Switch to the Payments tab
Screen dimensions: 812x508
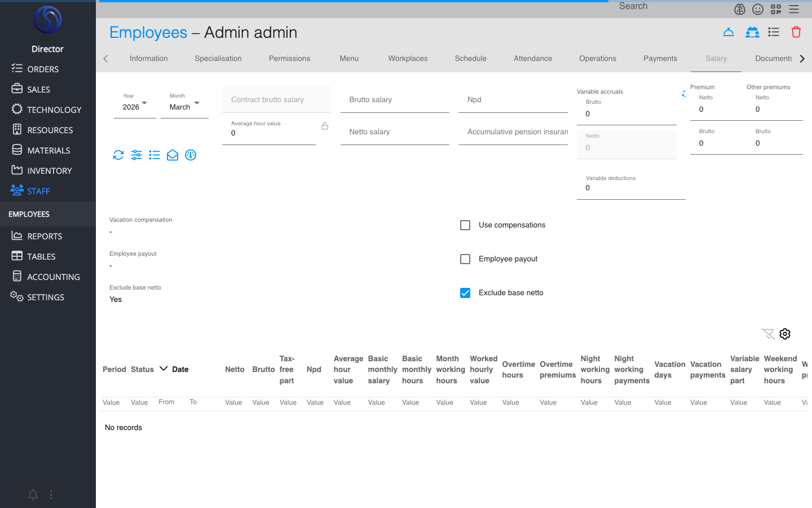(x=660, y=59)
